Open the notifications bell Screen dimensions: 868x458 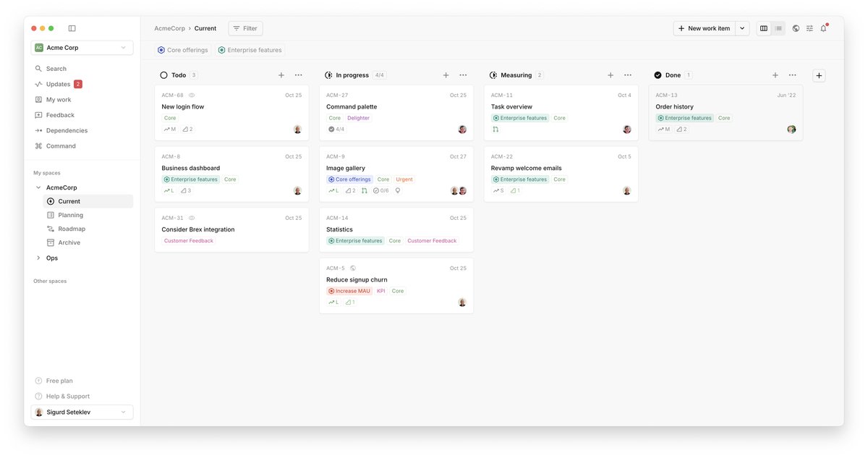[823, 28]
